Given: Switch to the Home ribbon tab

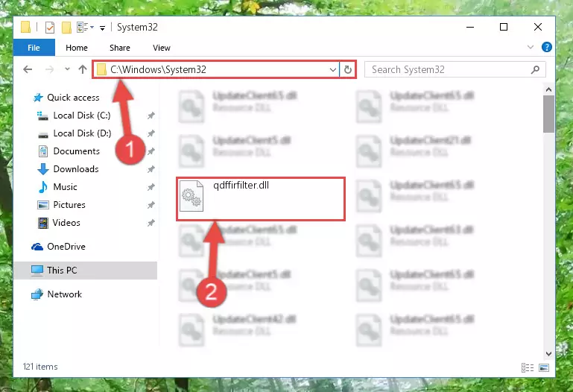Looking at the screenshot, I should coord(77,48).
